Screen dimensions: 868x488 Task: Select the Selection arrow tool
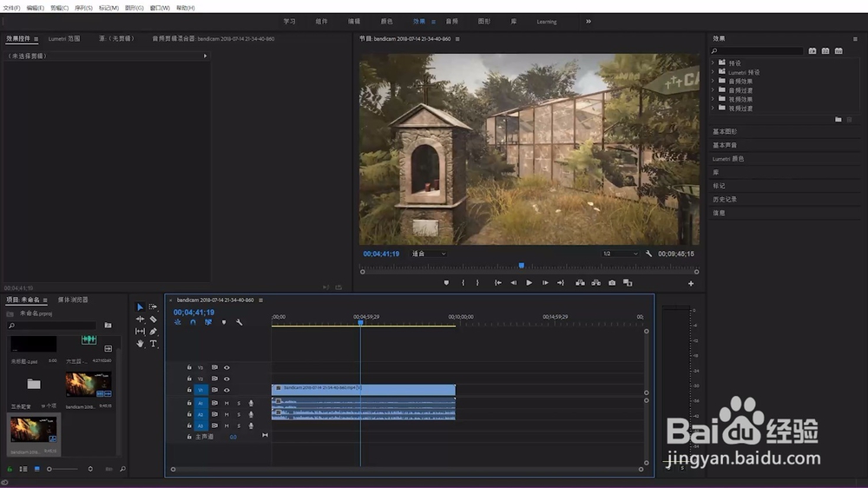pyautogui.click(x=140, y=307)
